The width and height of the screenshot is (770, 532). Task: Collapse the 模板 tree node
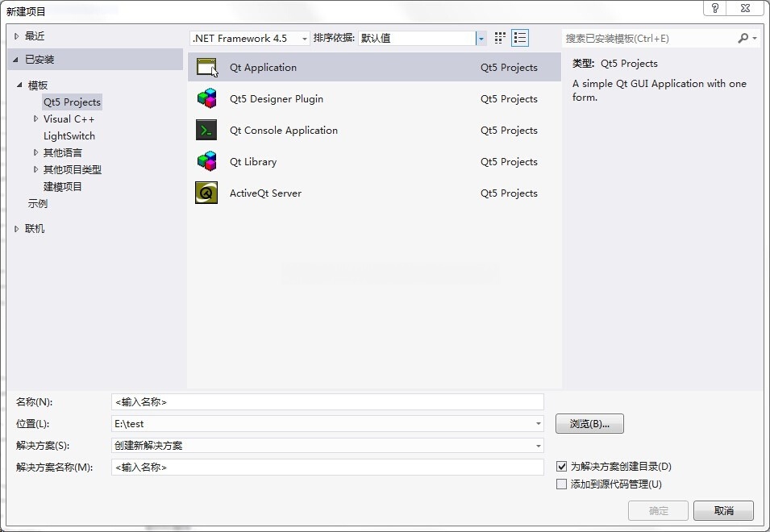point(19,85)
